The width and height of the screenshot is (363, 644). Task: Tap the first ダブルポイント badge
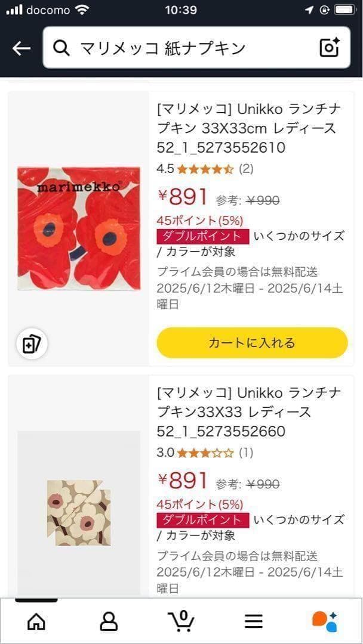pos(202,236)
